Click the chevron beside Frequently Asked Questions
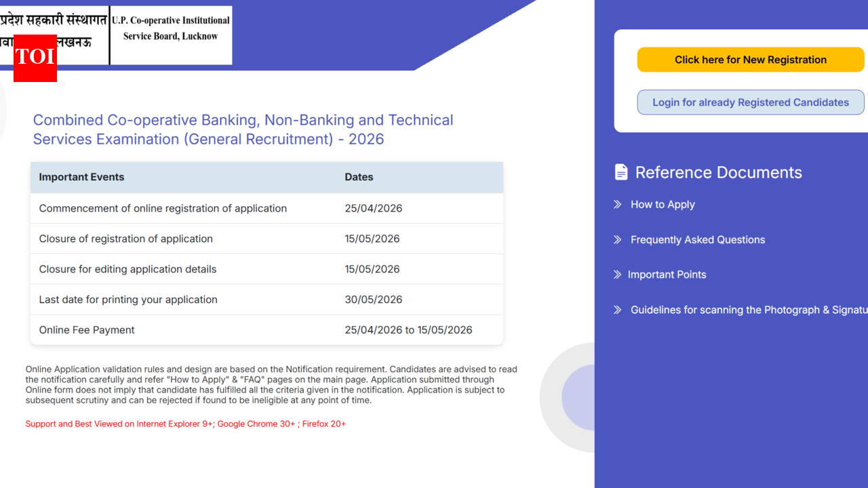The image size is (868, 488). pos(617,240)
